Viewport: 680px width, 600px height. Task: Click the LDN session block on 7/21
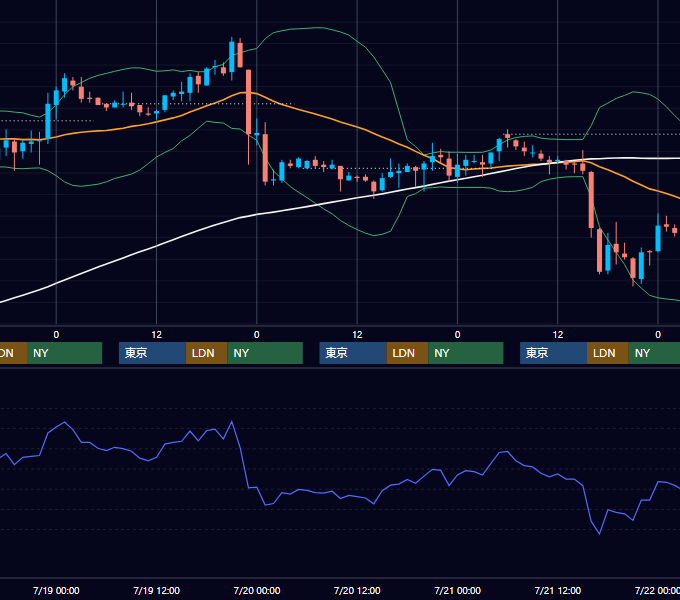(608, 353)
